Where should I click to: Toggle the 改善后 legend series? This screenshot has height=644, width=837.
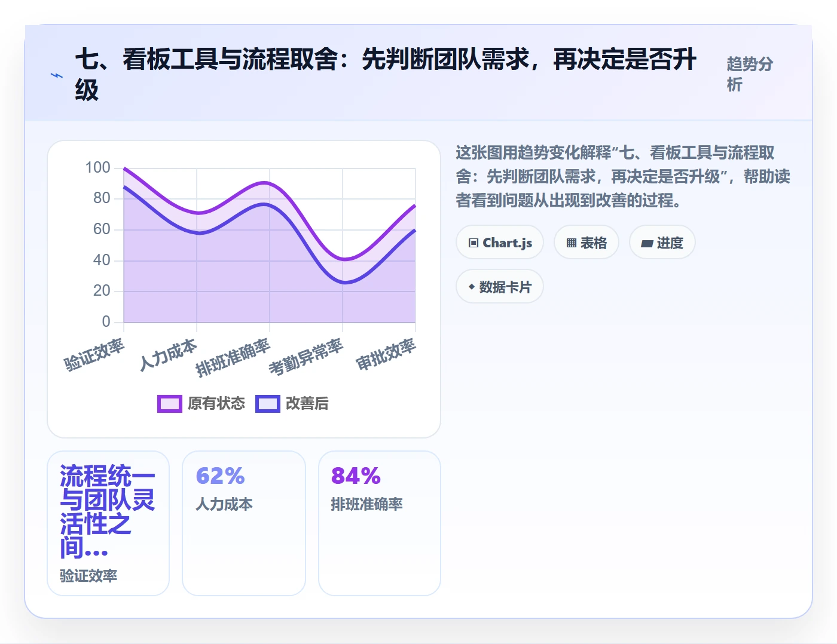pos(292,404)
